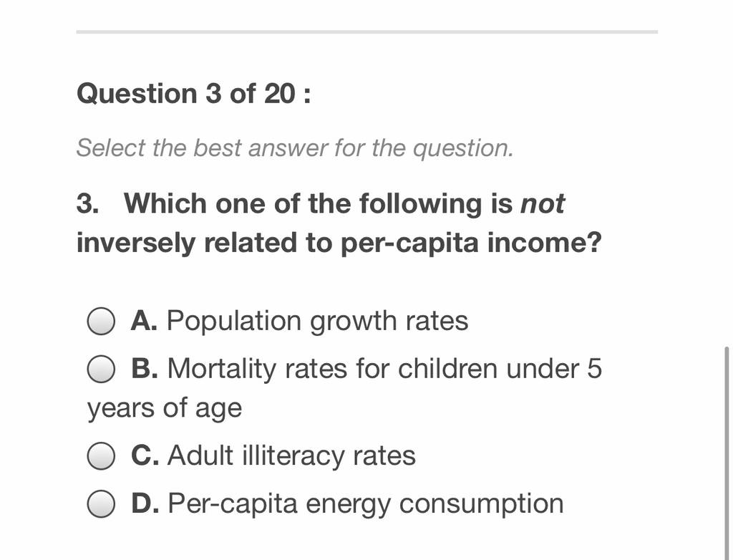Image resolution: width=733 pixels, height=560 pixels.
Task: Click the "Per-capita energy consumption" answer text
Action: 366,504
